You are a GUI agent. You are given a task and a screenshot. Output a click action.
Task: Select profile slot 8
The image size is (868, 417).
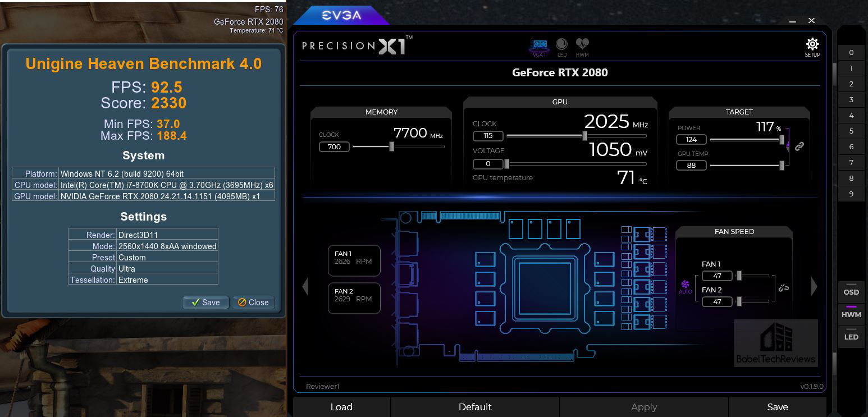851,178
